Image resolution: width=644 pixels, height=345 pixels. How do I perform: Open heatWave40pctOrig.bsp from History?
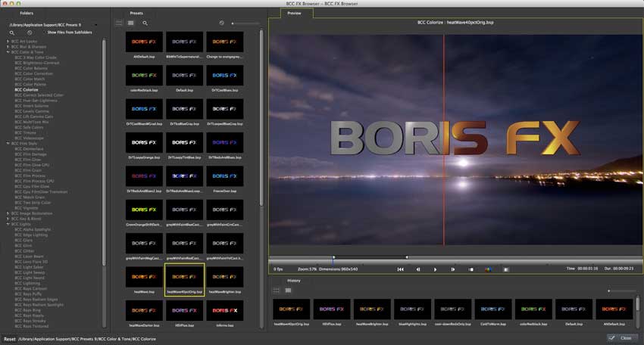[291, 309]
